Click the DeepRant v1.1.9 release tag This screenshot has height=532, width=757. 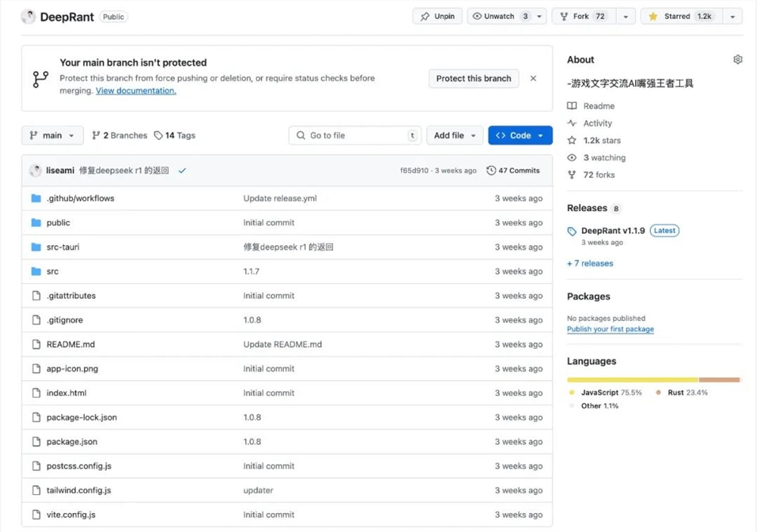pos(612,231)
